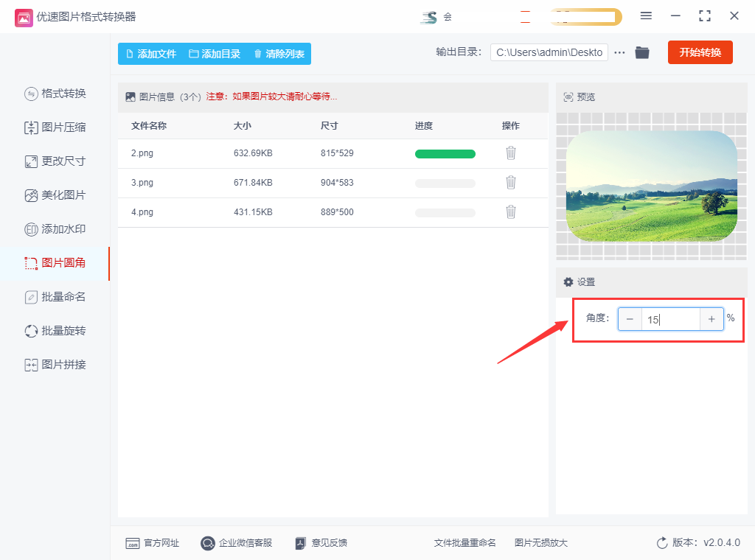755x560 pixels.
Task: Select 美化图片 beautify image
Action: coord(55,195)
